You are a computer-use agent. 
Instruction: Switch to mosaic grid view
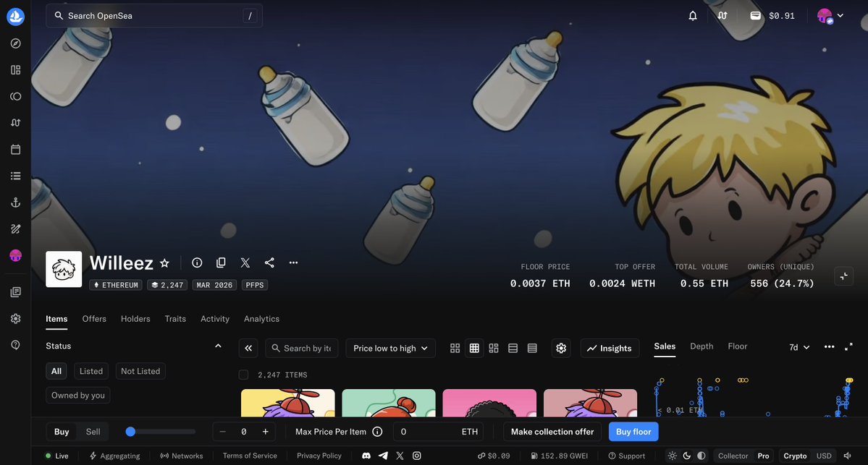(494, 349)
